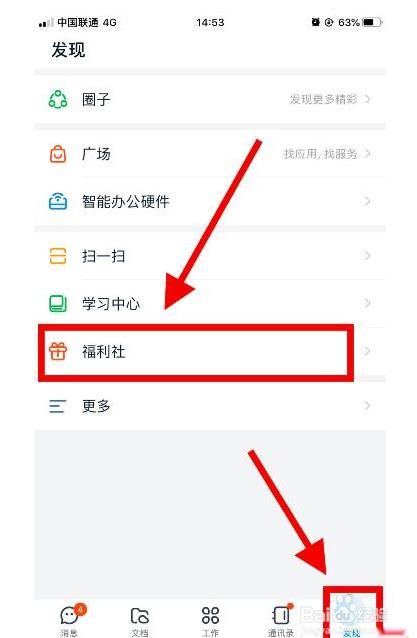The height and width of the screenshot is (638, 417).
Task: Tap the green 学习中心 book icon
Action: click(x=58, y=304)
